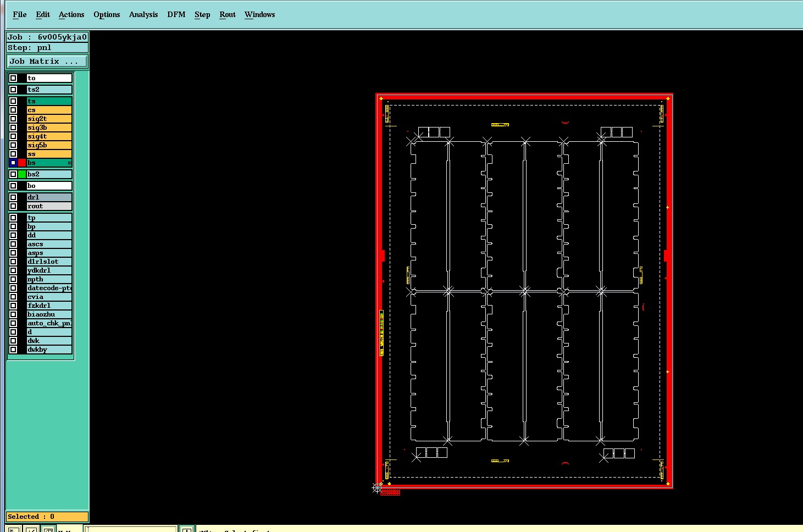
Task: Select layer name datecode-pte
Action: pyautogui.click(x=49, y=288)
